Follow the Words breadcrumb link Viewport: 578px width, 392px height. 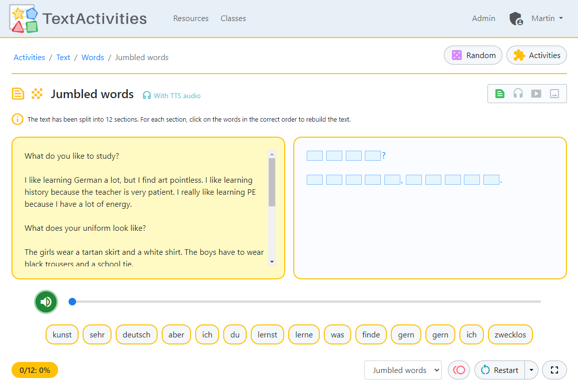(93, 57)
